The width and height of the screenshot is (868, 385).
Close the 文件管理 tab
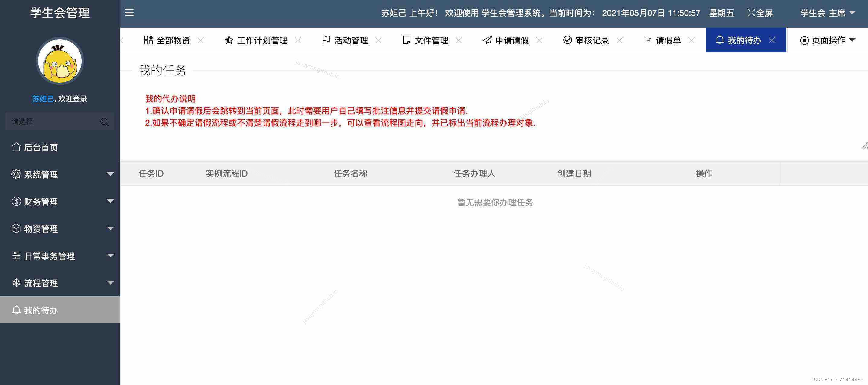[x=459, y=40]
